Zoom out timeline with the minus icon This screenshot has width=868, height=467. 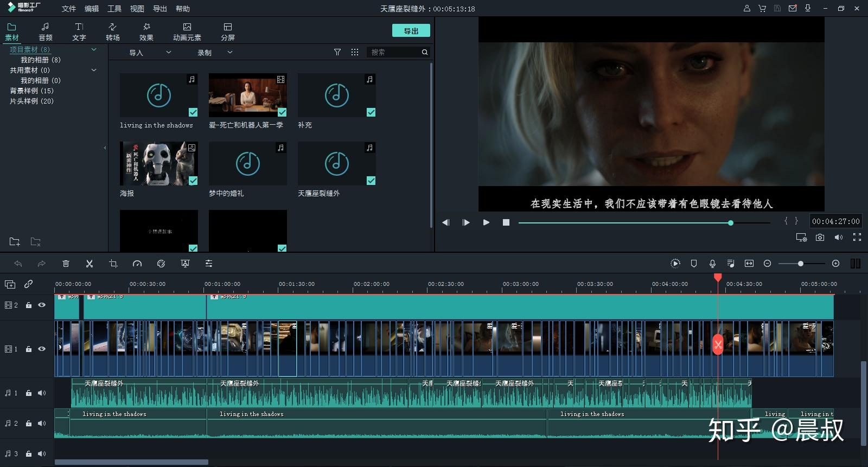[x=768, y=264]
